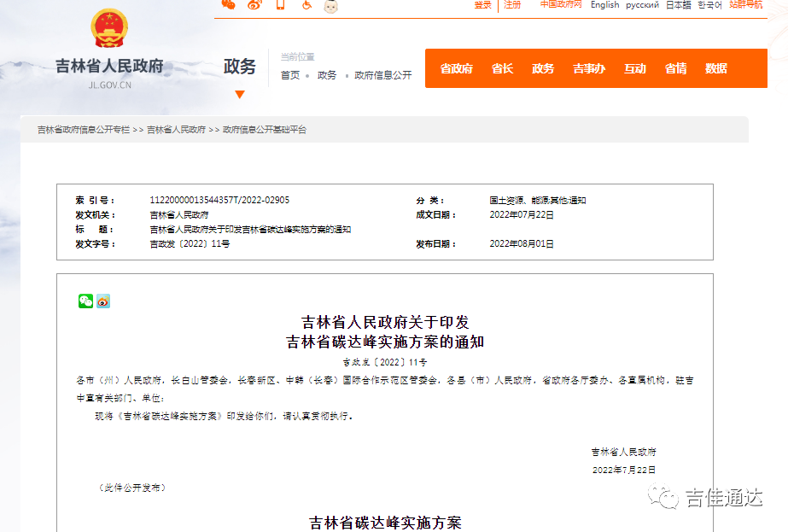Share article via Weibo icon above title
The width and height of the screenshot is (788, 532).
(x=103, y=301)
